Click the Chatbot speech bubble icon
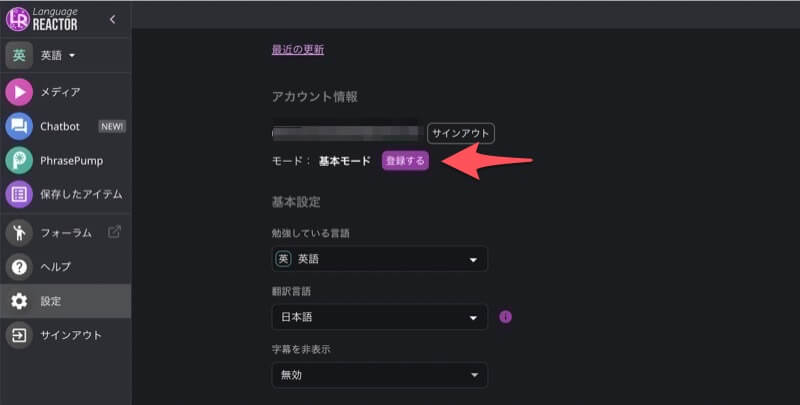Viewport: 800px width, 405px height. (19, 126)
